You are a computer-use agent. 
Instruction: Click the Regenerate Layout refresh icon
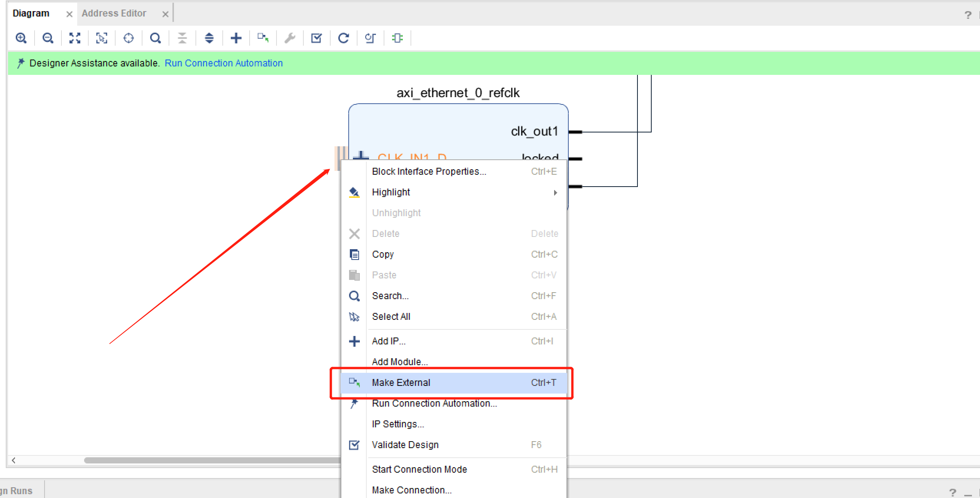click(x=344, y=38)
